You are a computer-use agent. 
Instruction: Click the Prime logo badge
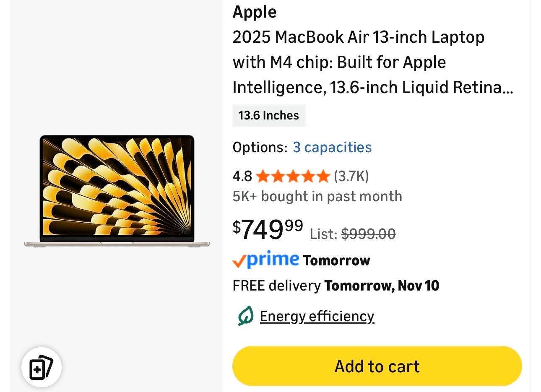click(x=273, y=260)
